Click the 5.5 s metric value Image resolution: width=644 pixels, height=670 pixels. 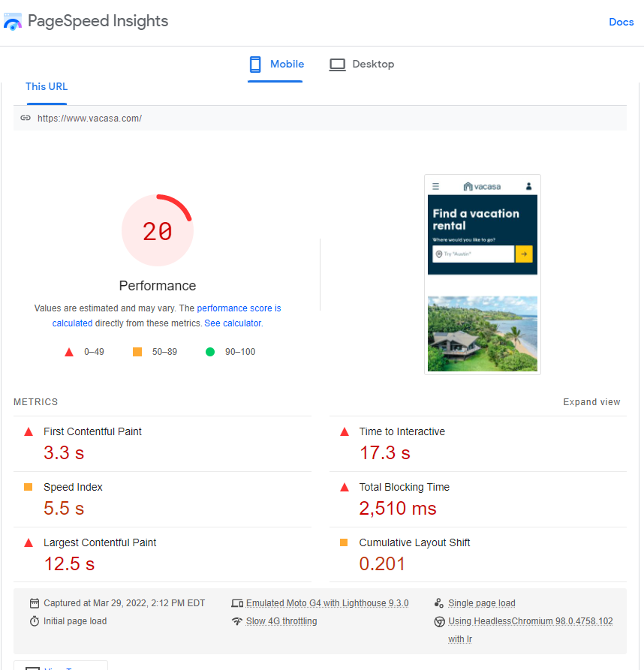[x=64, y=509]
